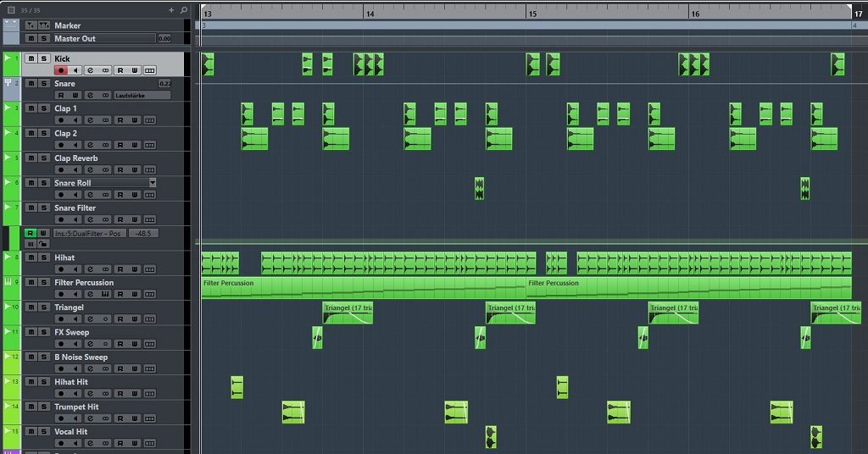Toggle write automation on Trumpet Hit track

[x=135, y=418]
